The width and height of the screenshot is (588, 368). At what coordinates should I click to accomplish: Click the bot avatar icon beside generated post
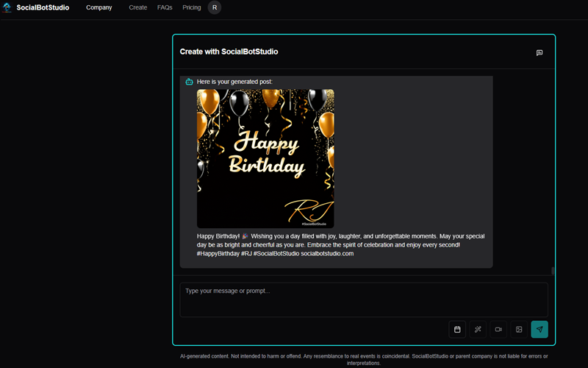pyautogui.click(x=189, y=82)
